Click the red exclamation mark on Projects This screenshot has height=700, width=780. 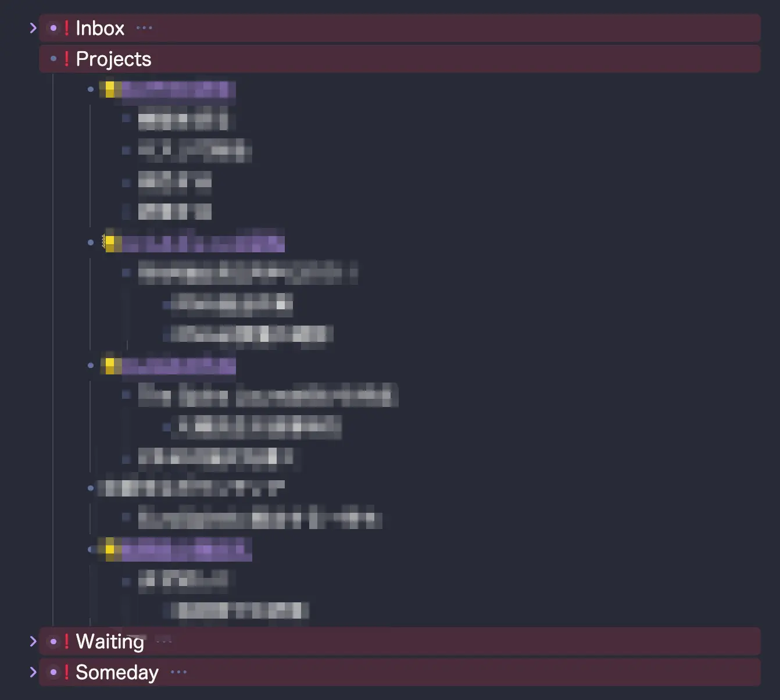click(67, 59)
